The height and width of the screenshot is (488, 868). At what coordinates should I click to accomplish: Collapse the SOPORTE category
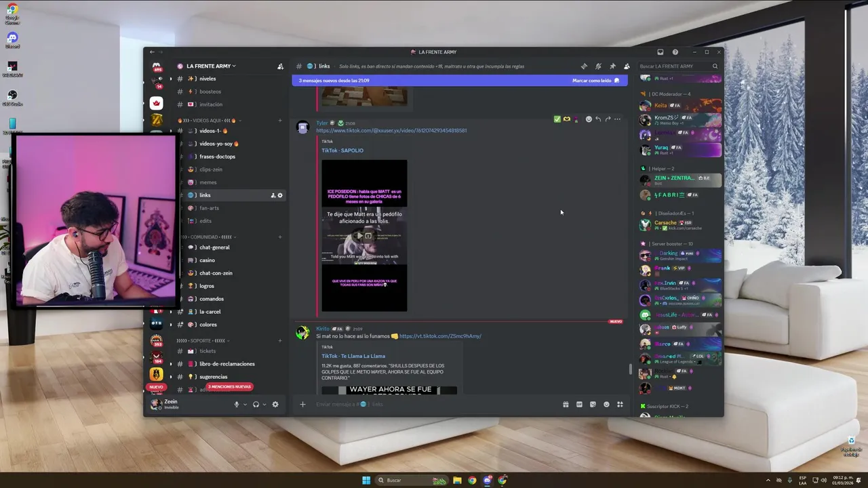click(x=203, y=340)
